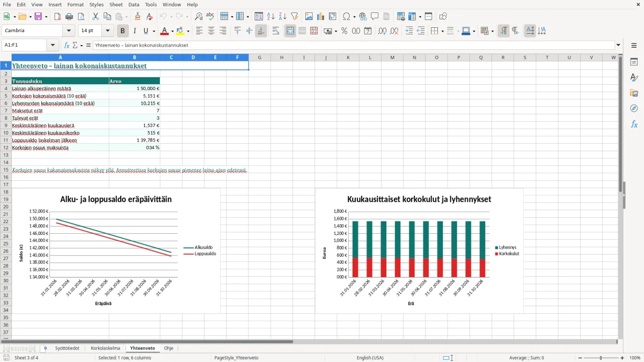Switch to the Korkolaskelma sheet tab
The height and width of the screenshot is (362, 644).
click(105, 349)
